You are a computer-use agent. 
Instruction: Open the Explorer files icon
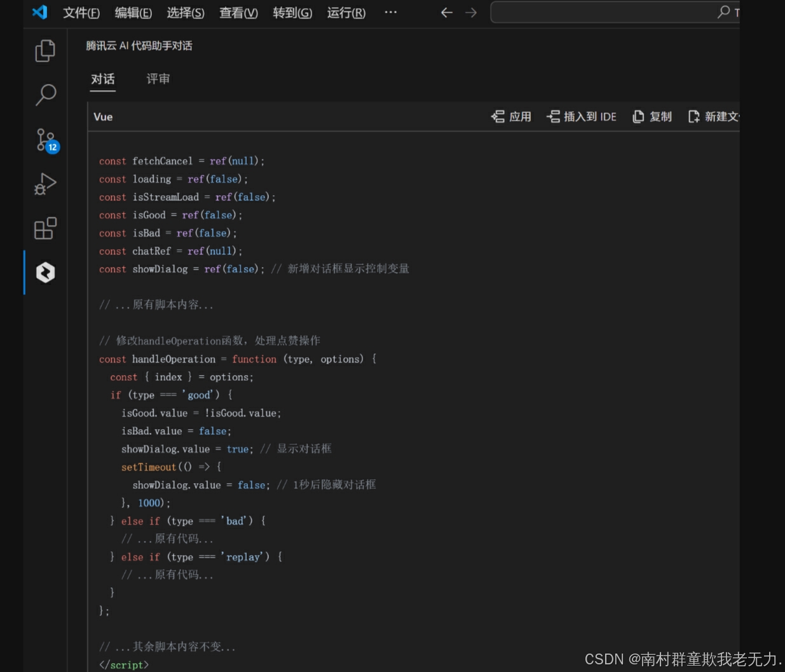[x=45, y=51]
